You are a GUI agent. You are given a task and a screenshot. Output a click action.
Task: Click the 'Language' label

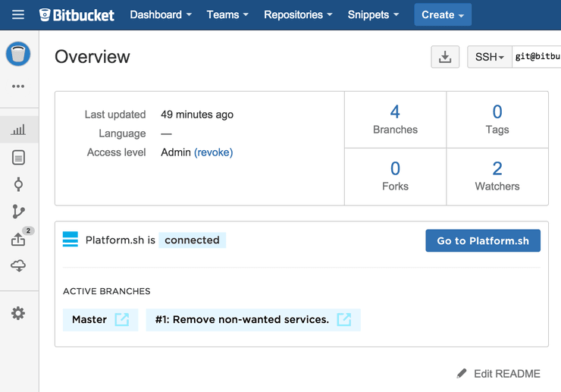point(122,133)
